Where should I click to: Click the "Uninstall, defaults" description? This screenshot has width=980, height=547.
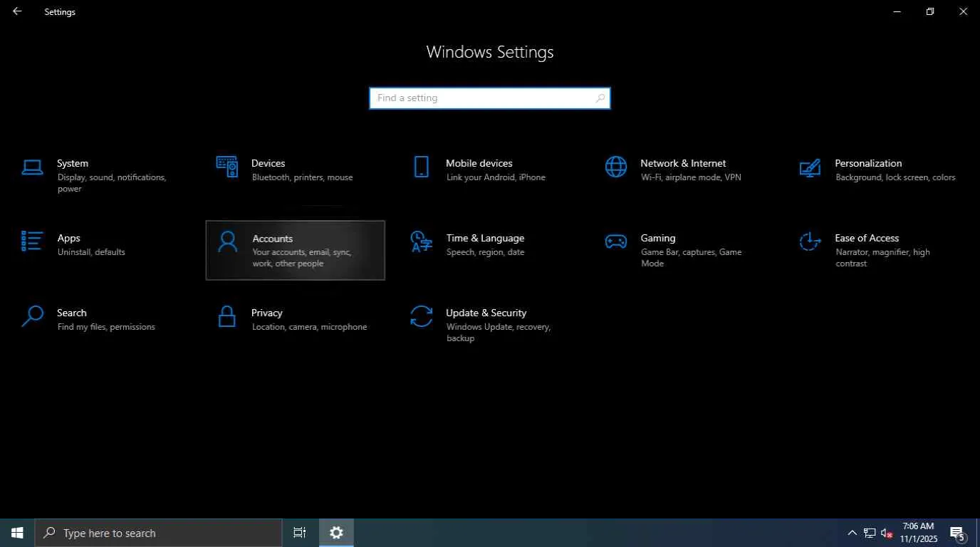tap(91, 252)
